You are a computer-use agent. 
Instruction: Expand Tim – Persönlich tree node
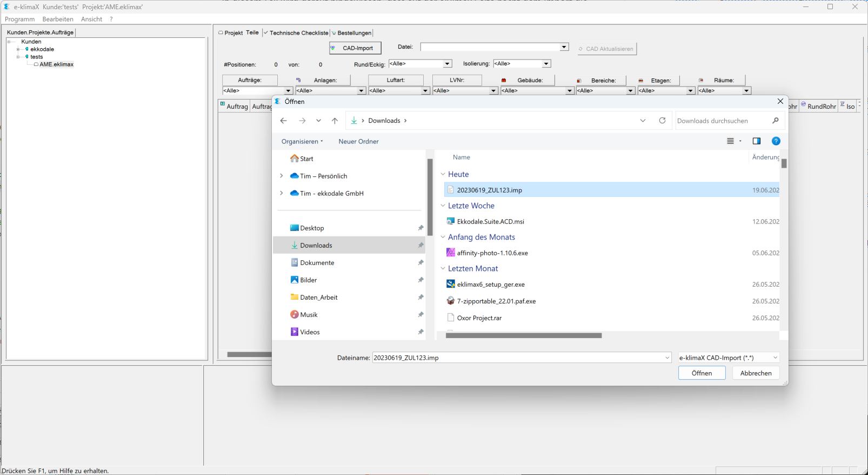tap(281, 176)
